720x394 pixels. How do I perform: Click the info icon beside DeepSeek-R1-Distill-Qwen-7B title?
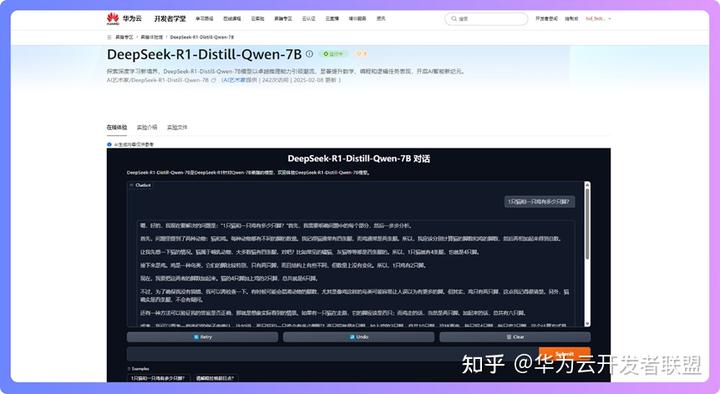click(x=309, y=54)
